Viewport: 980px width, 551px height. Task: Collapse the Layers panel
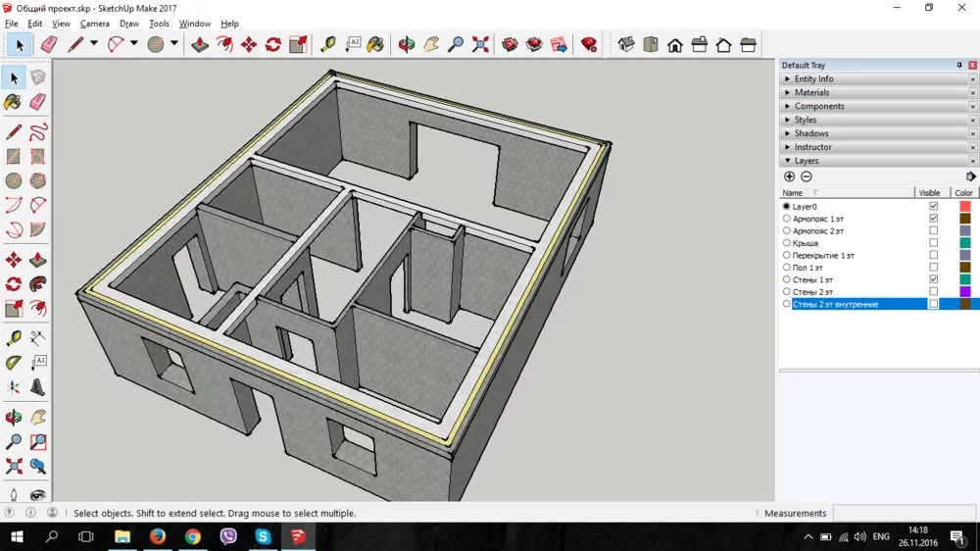pos(806,161)
